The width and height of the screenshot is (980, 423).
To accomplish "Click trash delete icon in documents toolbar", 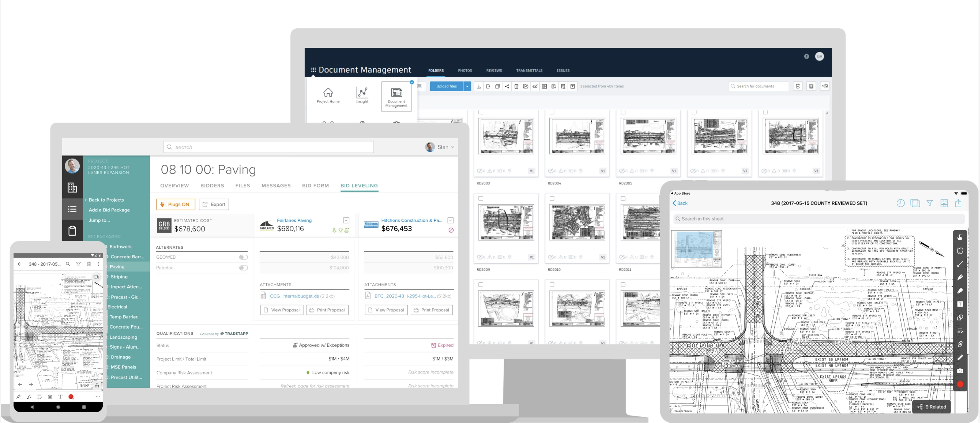I will (516, 86).
